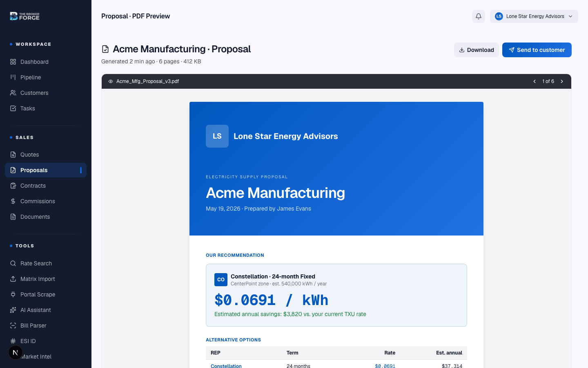Download the proposal PDF

pos(477,50)
